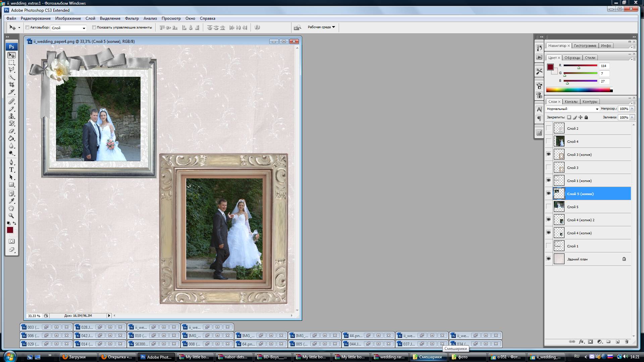
Task: Switch to the Образцы tab
Action: pyautogui.click(x=572, y=58)
